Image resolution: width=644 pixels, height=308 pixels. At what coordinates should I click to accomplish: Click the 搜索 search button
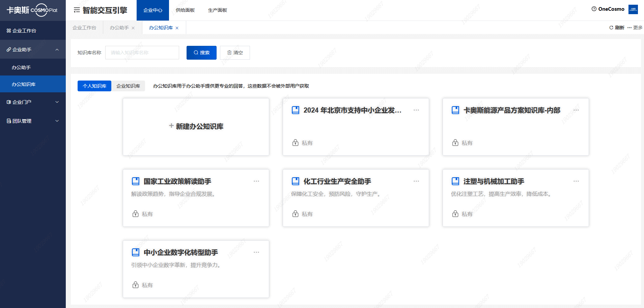click(x=201, y=53)
